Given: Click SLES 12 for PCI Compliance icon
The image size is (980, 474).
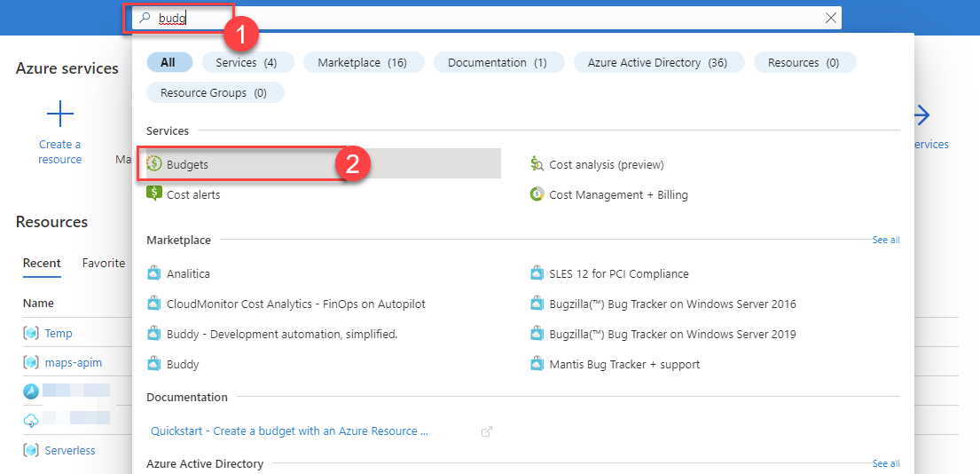Looking at the screenshot, I should 537,273.
